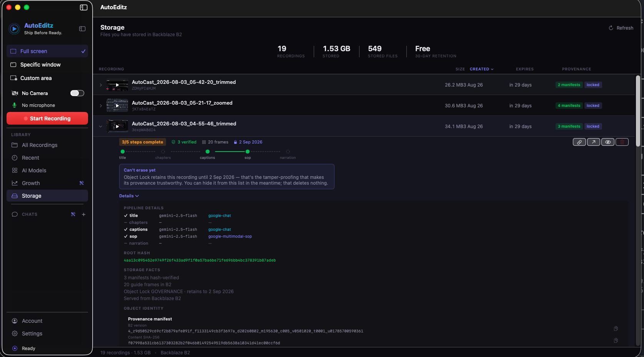Choose the No microphone option
This screenshot has height=357, width=644.
coord(38,105)
